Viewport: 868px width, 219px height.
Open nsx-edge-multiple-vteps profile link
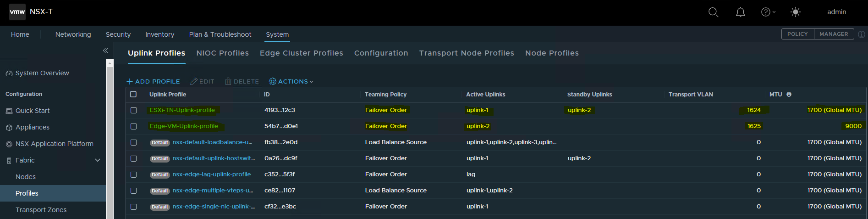point(213,191)
